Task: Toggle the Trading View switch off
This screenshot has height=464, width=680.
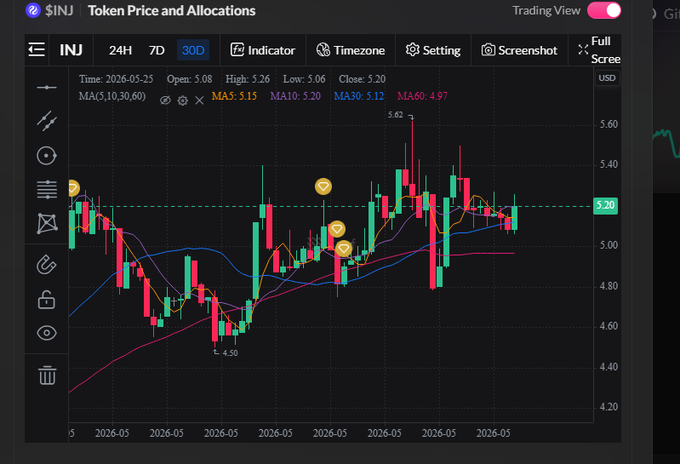Action: tap(604, 10)
